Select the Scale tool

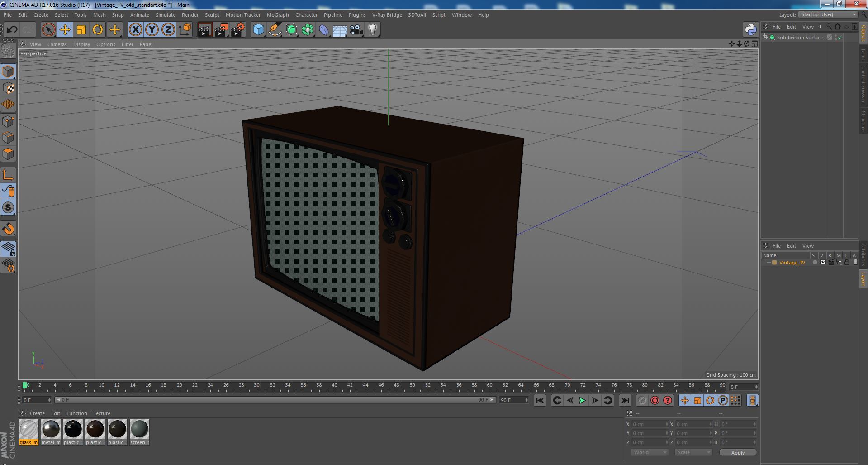[81, 30]
